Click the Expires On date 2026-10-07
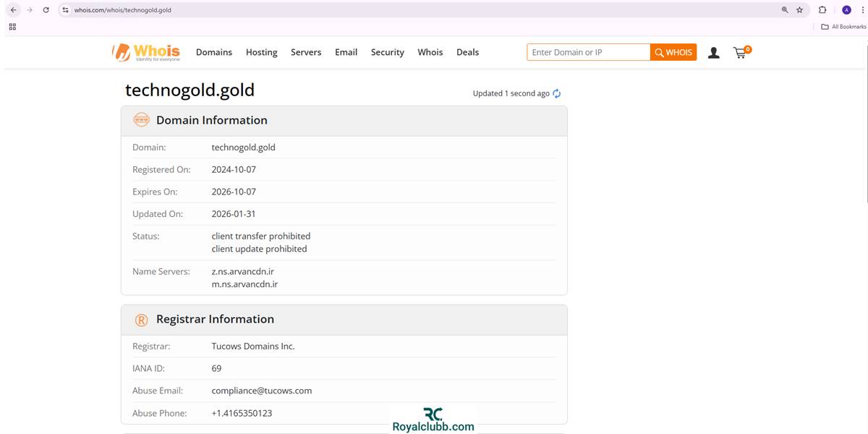The height and width of the screenshot is (434, 868). [x=234, y=192]
